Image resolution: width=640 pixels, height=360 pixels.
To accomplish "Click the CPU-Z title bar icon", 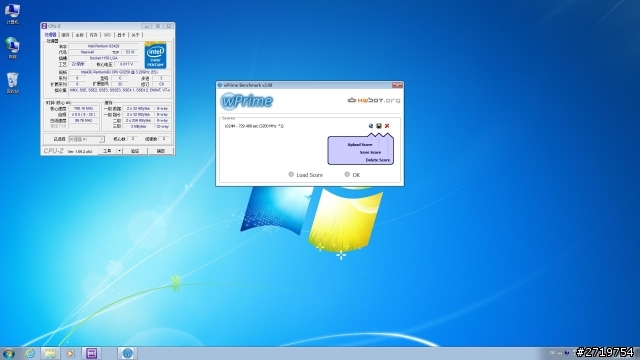I will click(x=44, y=26).
